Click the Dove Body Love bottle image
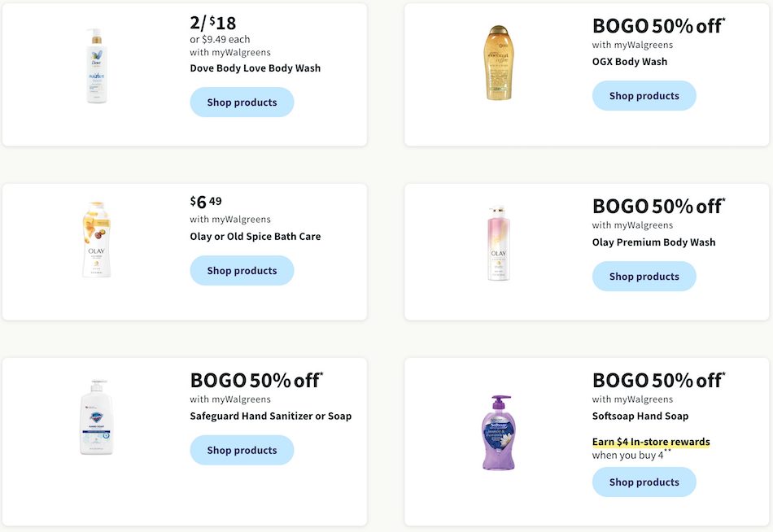773x532 pixels. (97, 66)
